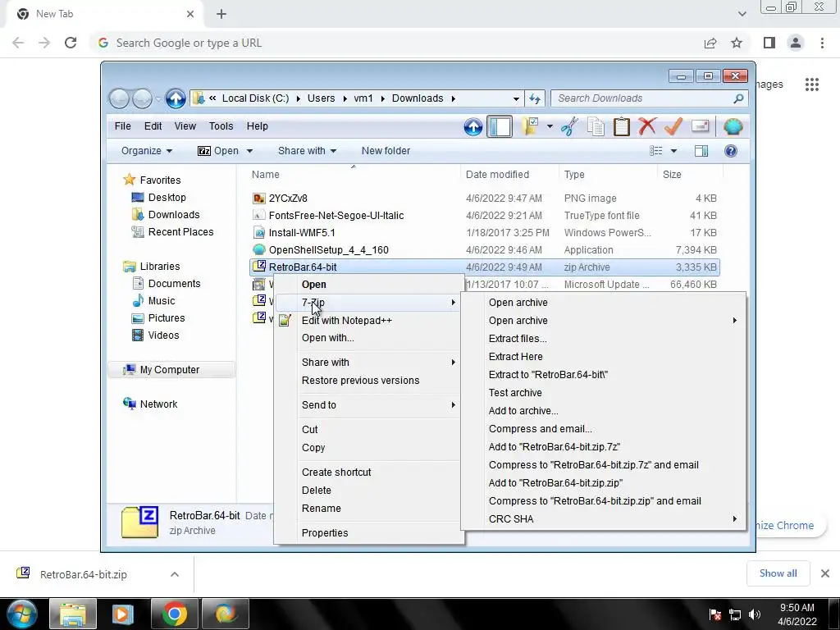The height and width of the screenshot is (630, 840).
Task: Open Media Player taskbar icon
Action: [x=121, y=614]
